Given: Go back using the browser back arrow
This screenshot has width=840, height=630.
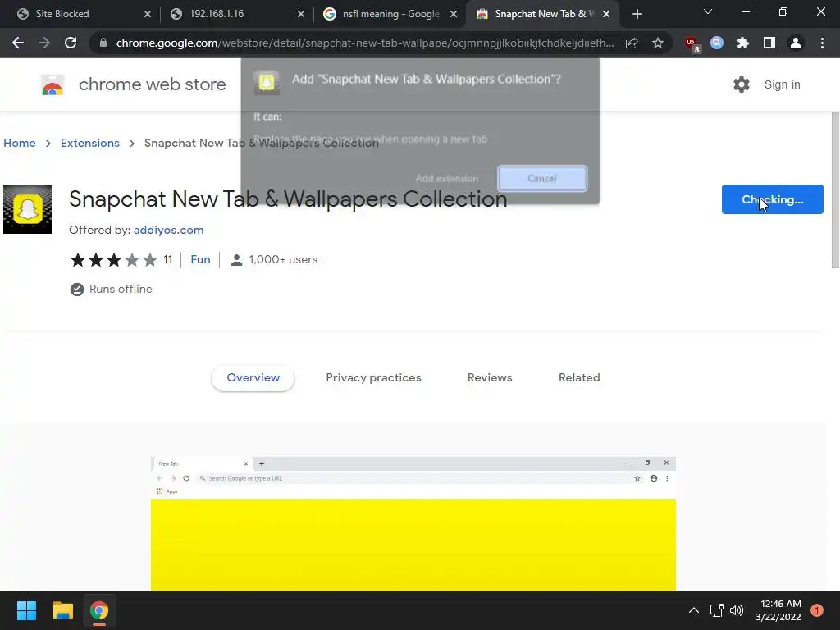Looking at the screenshot, I should tap(18, 43).
